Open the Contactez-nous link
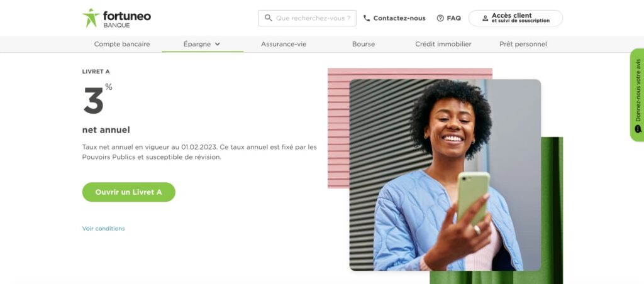 [x=399, y=18]
